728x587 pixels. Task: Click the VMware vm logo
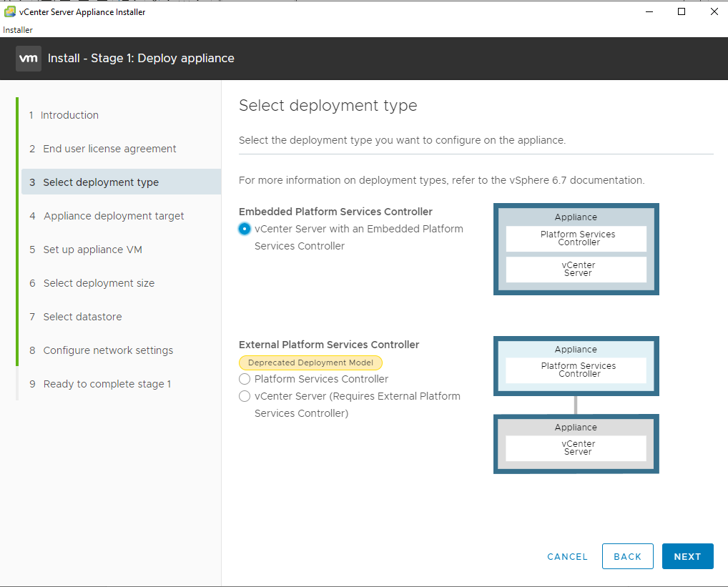[29, 59]
